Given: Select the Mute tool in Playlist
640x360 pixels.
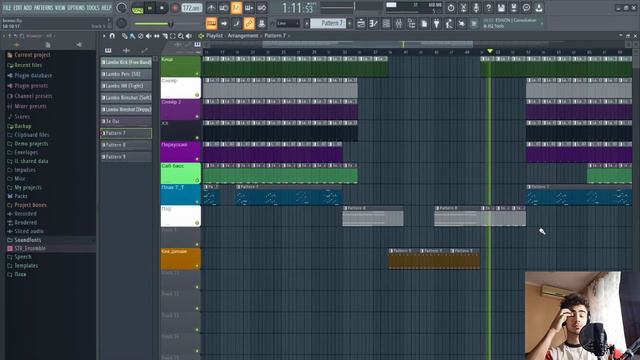Looking at the screenshot, I should [149, 36].
